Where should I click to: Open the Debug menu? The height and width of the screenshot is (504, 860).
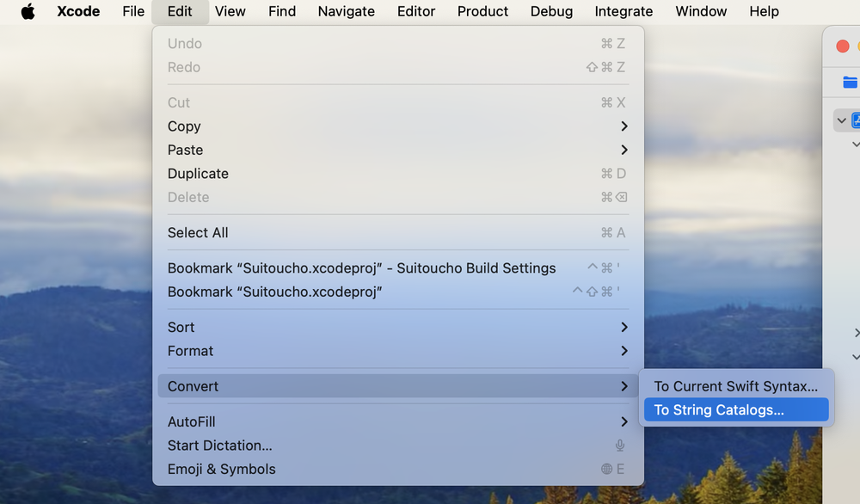[551, 11]
